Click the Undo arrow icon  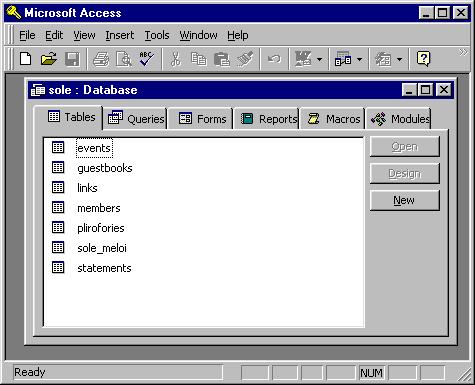pyautogui.click(x=274, y=59)
